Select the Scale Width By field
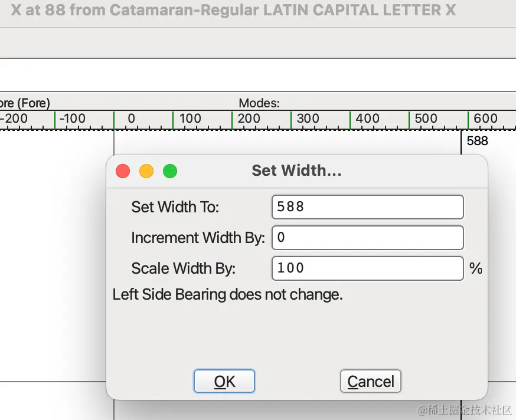Viewport: 516px width, 420px height. coord(367,268)
